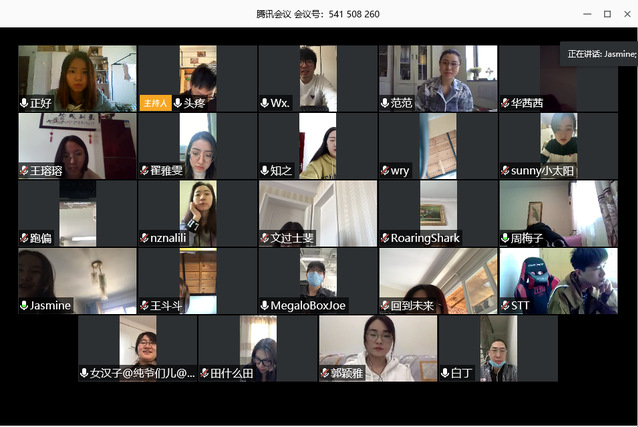Click muted mic icon next to RoaringShark
The image size is (638, 427).
[x=385, y=238]
